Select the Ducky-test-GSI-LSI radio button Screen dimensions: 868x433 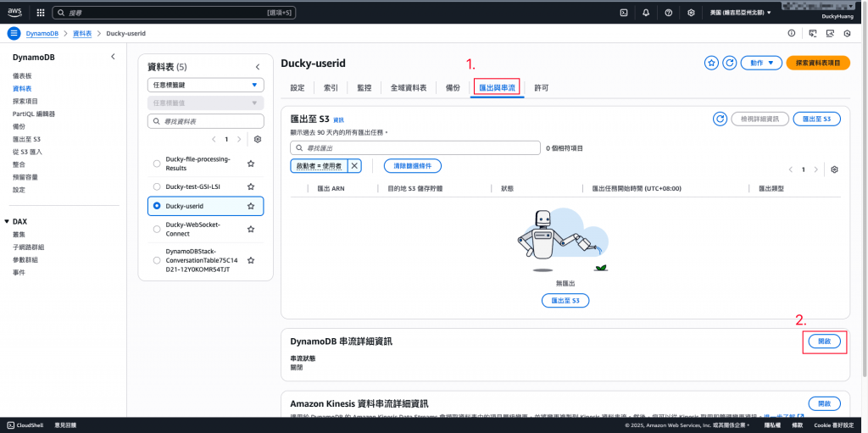(x=156, y=186)
